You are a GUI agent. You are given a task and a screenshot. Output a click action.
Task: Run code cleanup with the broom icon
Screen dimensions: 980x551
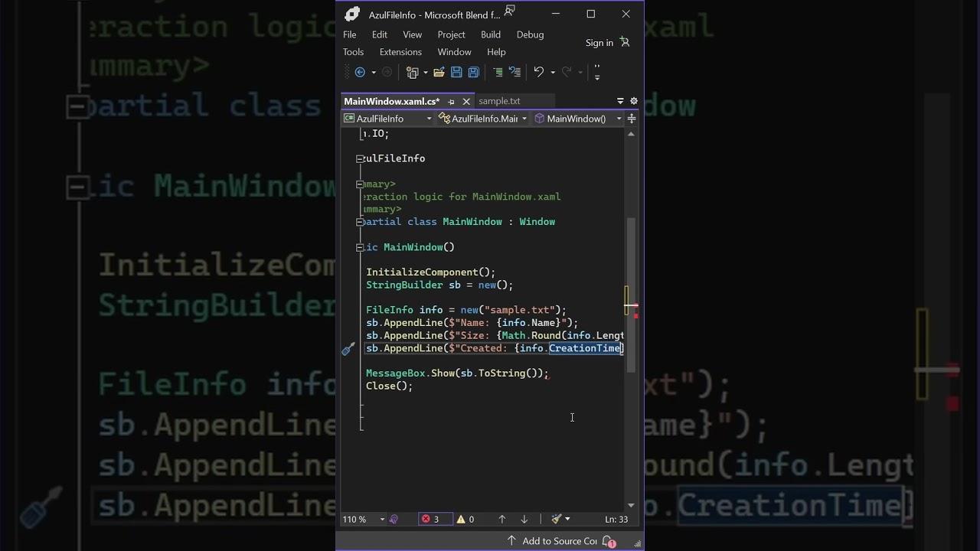pos(557,519)
